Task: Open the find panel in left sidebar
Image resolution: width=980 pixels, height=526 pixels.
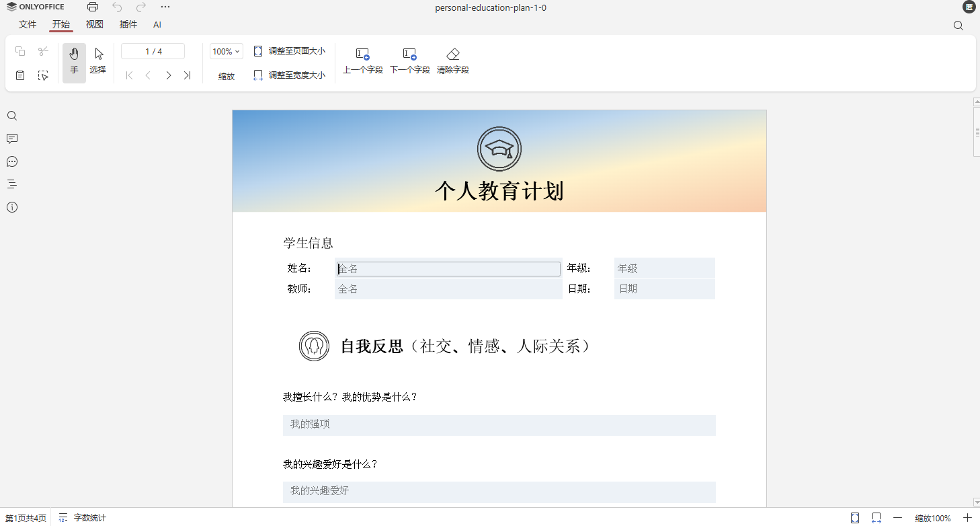Action: pyautogui.click(x=12, y=116)
